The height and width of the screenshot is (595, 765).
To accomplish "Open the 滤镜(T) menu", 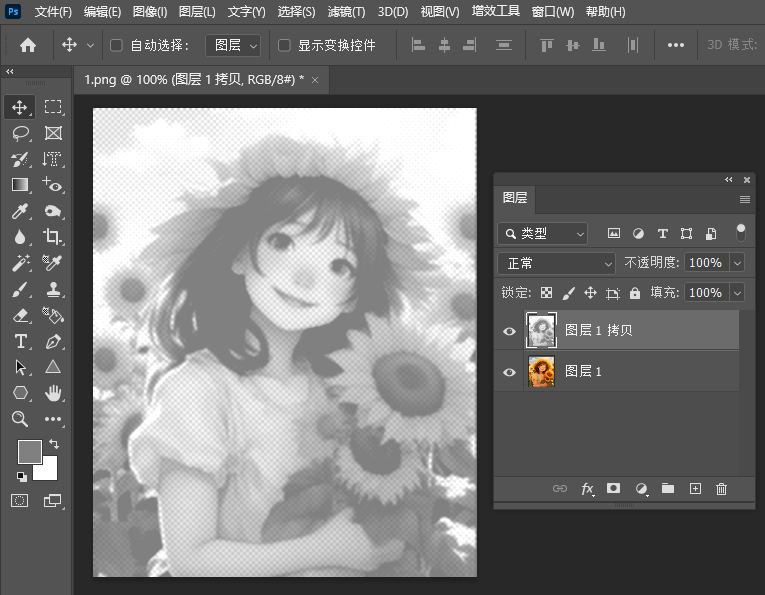I will click(346, 11).
